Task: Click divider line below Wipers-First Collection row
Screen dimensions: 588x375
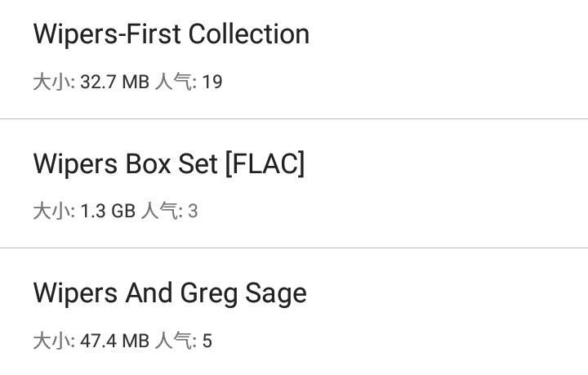Action: tap(294, 119)
